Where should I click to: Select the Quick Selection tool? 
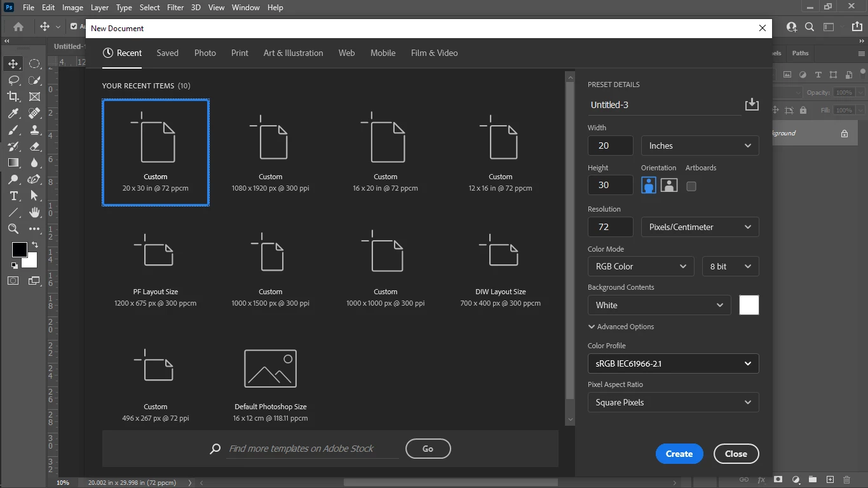[34, 80]
